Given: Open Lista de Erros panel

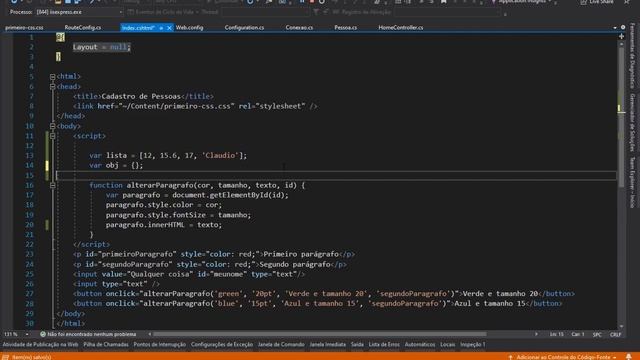Looking at the screenshot, I should [x=384, y=344].
